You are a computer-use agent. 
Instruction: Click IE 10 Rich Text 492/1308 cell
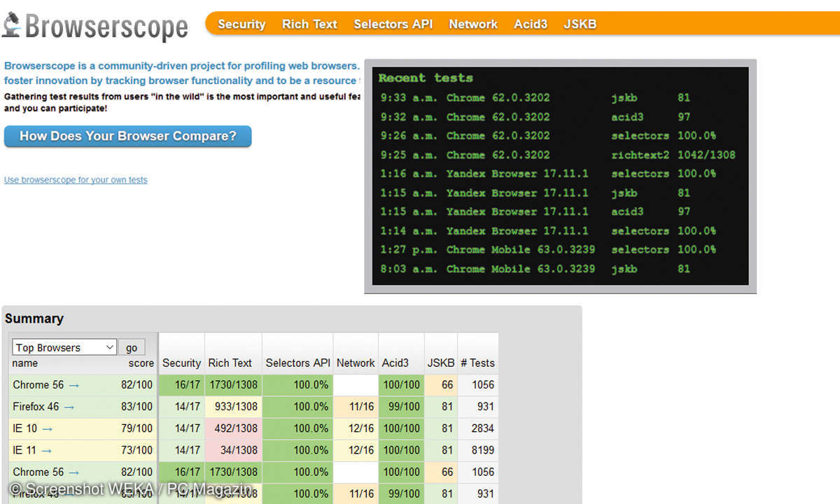pyautogui.click(x=234, y=428)
